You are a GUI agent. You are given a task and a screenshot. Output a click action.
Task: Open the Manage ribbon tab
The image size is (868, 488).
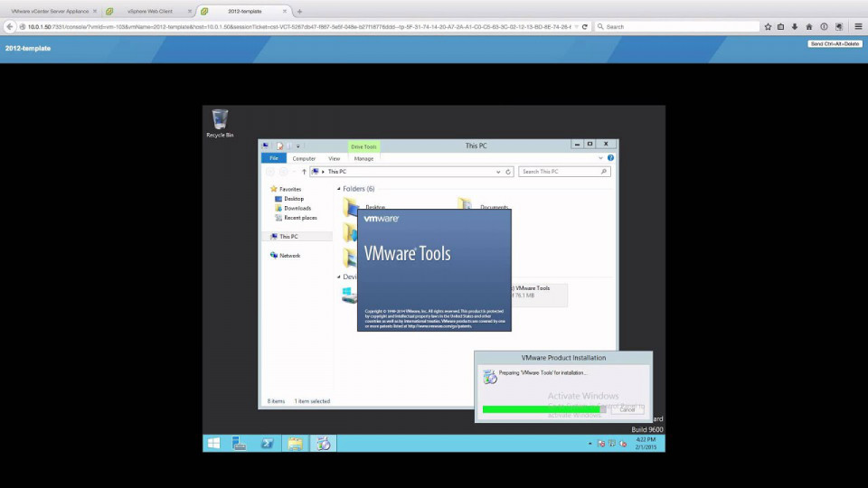(x=363, y=159)
